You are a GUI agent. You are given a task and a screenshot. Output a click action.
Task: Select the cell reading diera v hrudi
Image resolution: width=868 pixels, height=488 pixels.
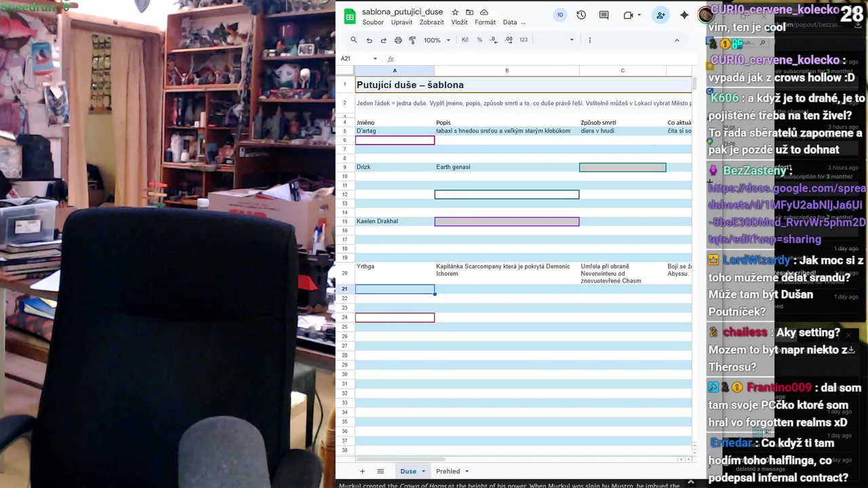[623, 131]
